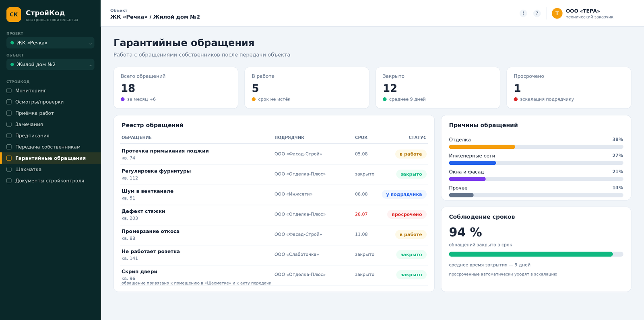Viewport: 644px width, 320px height.
Task: Click the Документы стройконтроля menu label
Action: tap(50, 181)
